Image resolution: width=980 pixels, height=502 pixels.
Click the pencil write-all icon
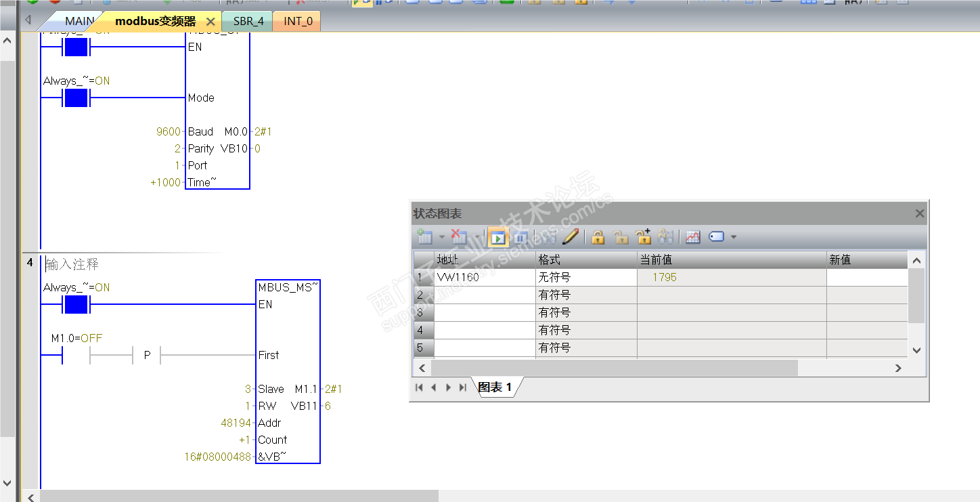pyautogui.click(x=571, y=237)
